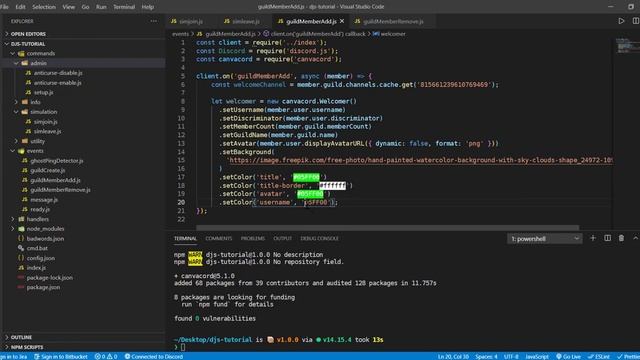640x360 pixels.
Task: Click errors and warnings status indicator
Action: click(106, 356)
